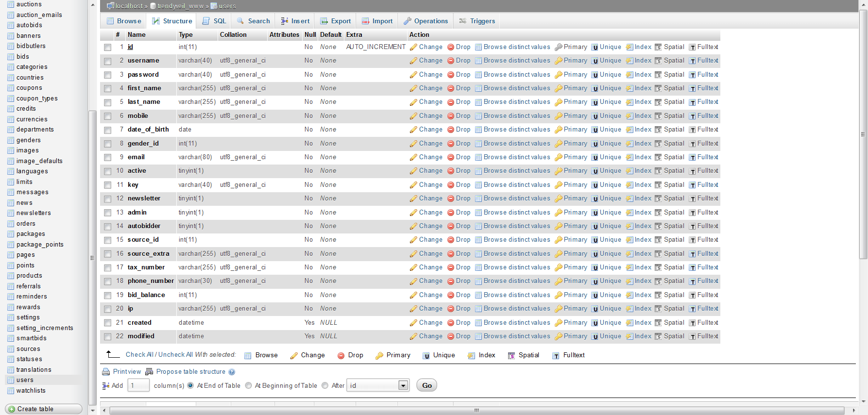Open the Import tab
The width and height of the screenshot is (868, 415).
(377, 21)
